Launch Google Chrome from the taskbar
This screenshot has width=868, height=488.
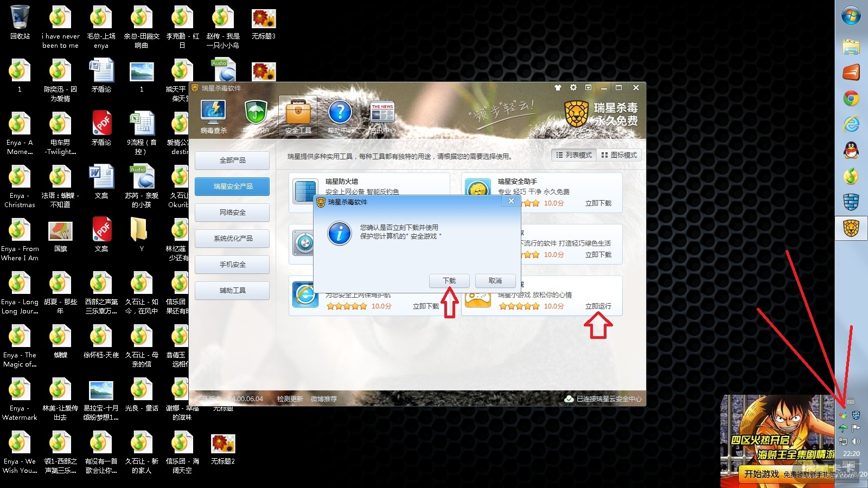click(851, 98)
